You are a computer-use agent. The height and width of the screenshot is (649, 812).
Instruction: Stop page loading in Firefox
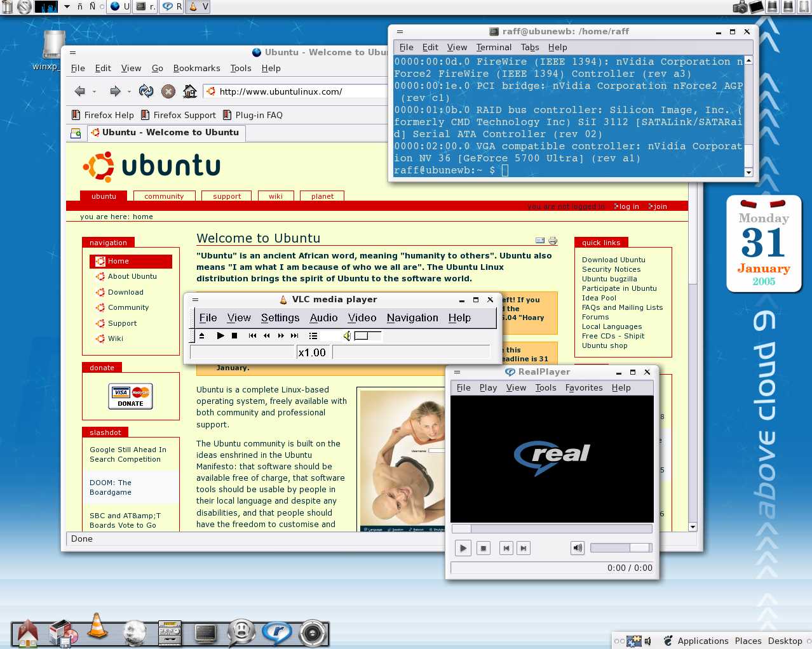pyautogui.click(x=168, y=91)
